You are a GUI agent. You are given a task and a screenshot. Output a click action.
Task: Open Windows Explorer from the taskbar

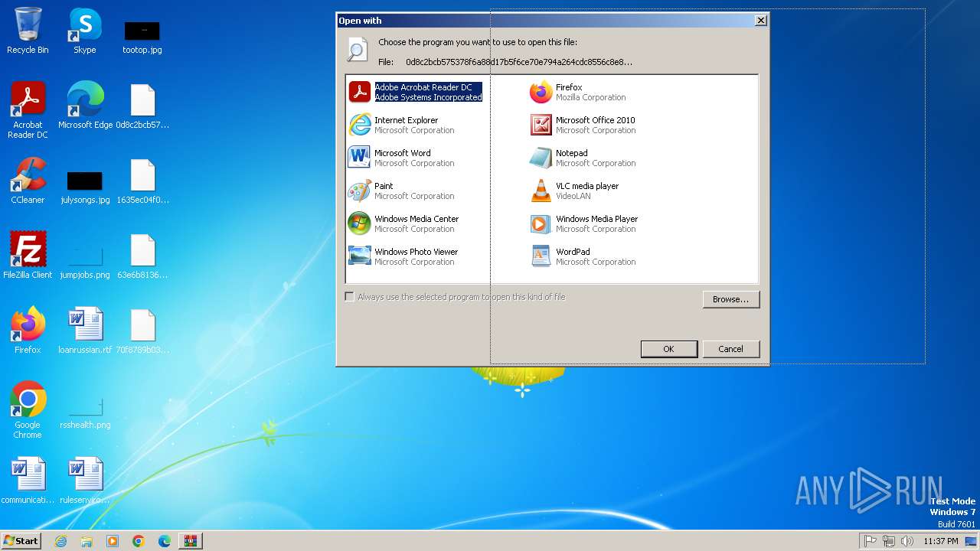click(x=87, y=541)
